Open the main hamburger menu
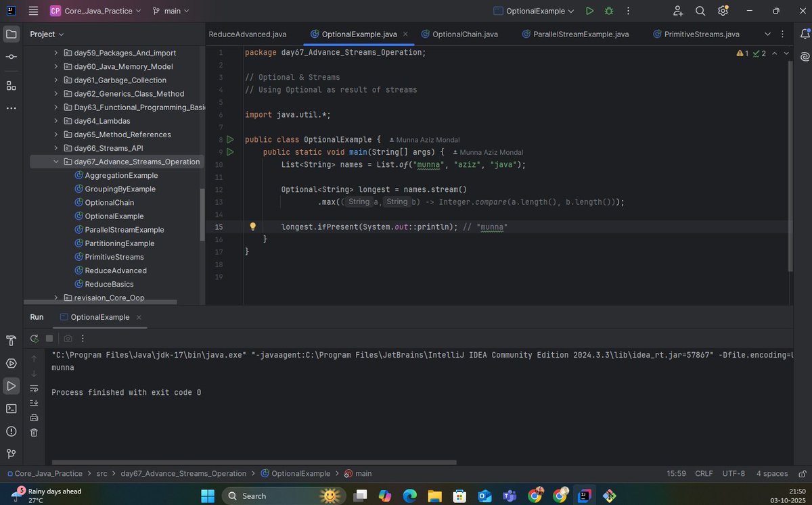The image size is (812, 505). pyautogui.click(x=33, y=11)
